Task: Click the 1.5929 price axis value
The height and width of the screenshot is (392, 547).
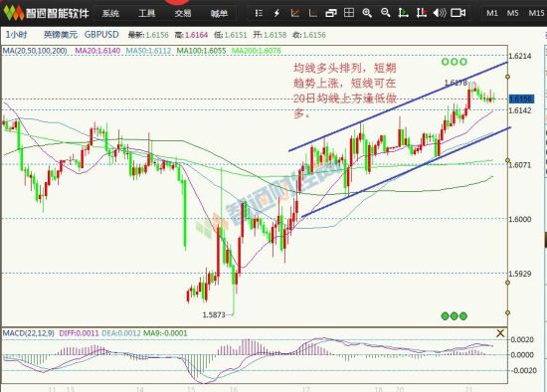Action: (x=520, y=274)
